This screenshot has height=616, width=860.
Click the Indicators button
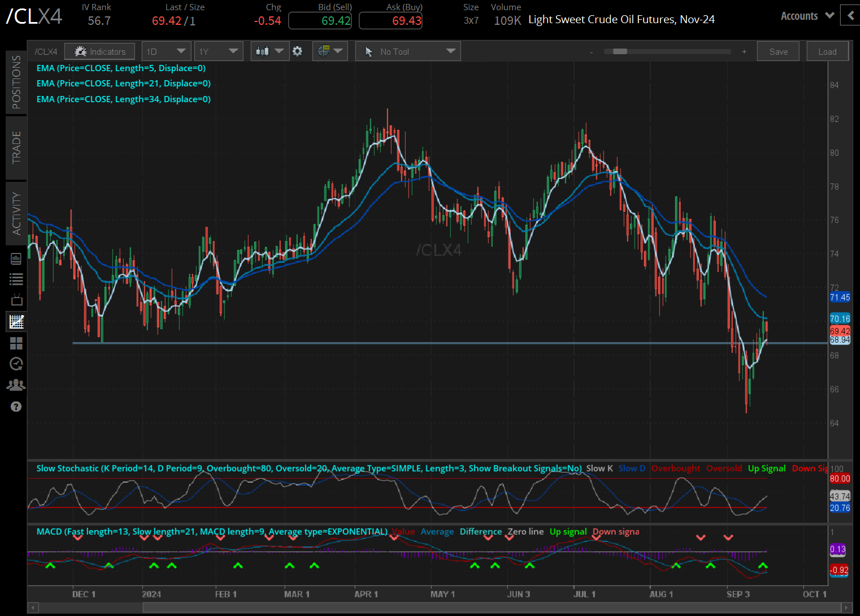99,51
